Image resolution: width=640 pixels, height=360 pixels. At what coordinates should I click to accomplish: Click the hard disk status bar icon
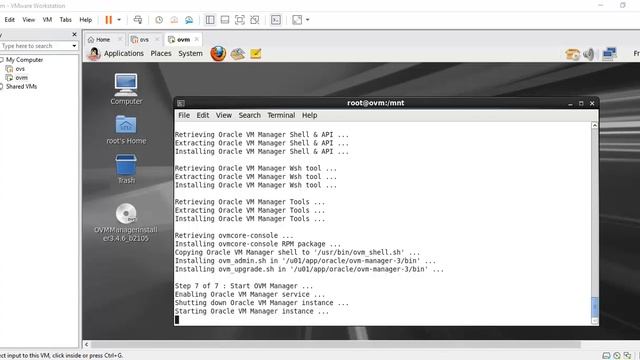tap(606, 356)
